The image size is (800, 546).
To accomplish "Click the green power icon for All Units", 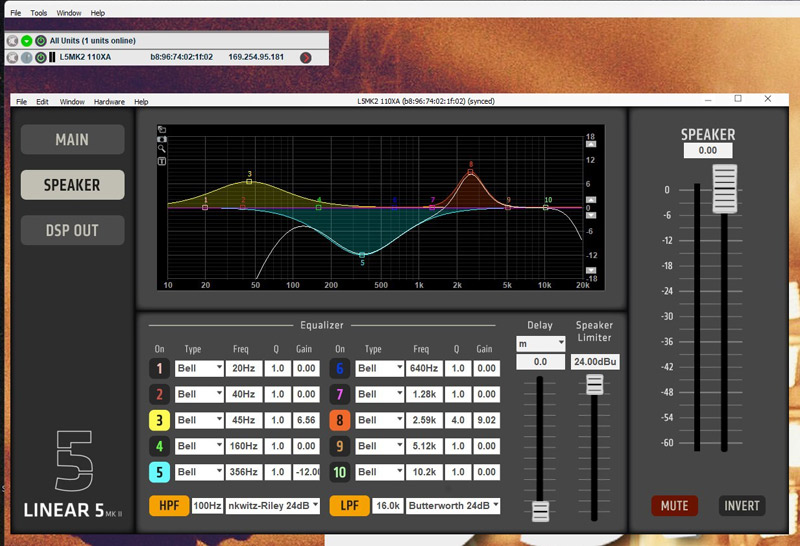I will [40, 41].
